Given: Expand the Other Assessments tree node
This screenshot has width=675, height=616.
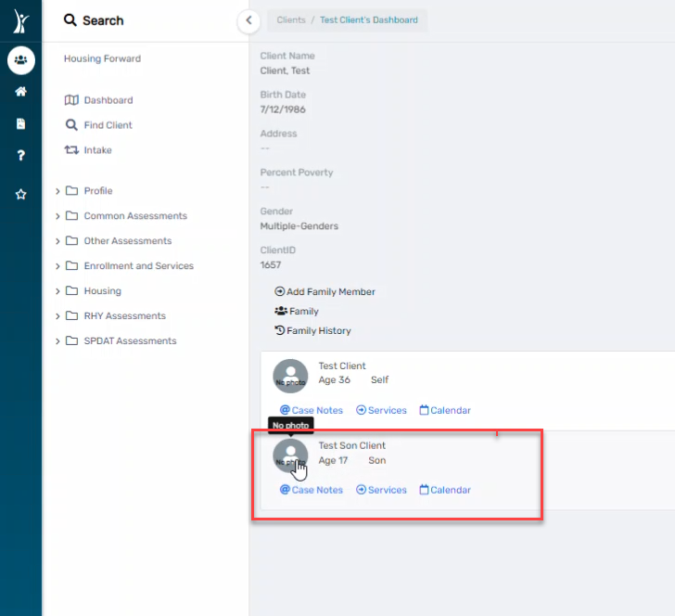Looking at the screenshot, I should 57,241.
